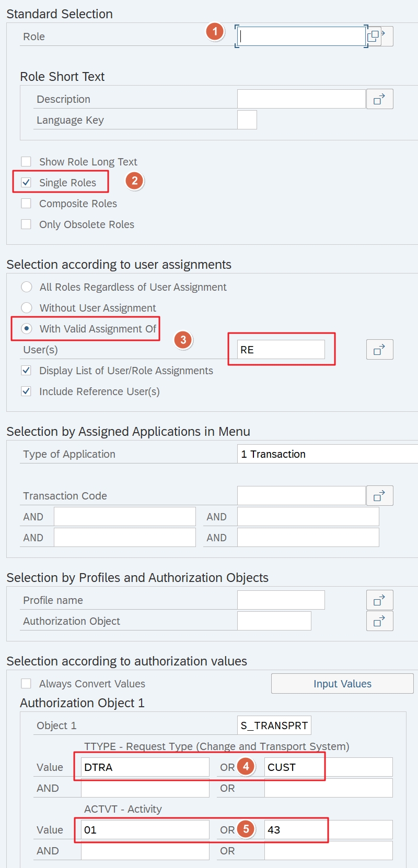This screenshot has width=418, height=868.
Task: Click the Object 1 field containing S_TRANSPRT
Action: pos(274,726)
